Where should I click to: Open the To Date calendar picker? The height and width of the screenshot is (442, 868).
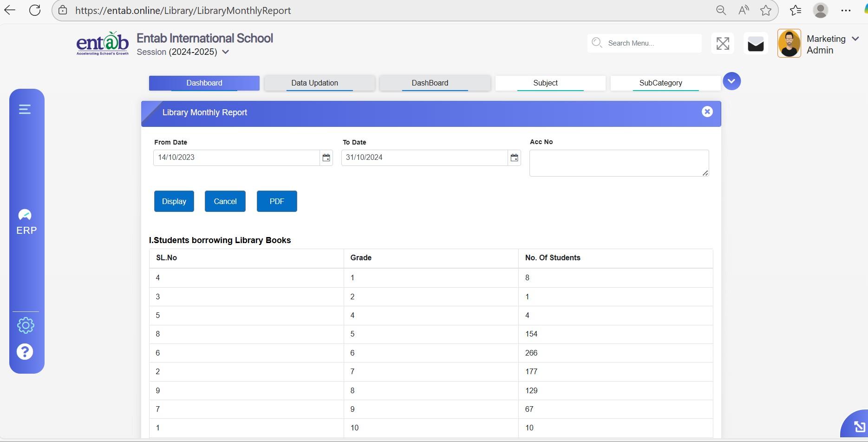click(x=514, y=158)
